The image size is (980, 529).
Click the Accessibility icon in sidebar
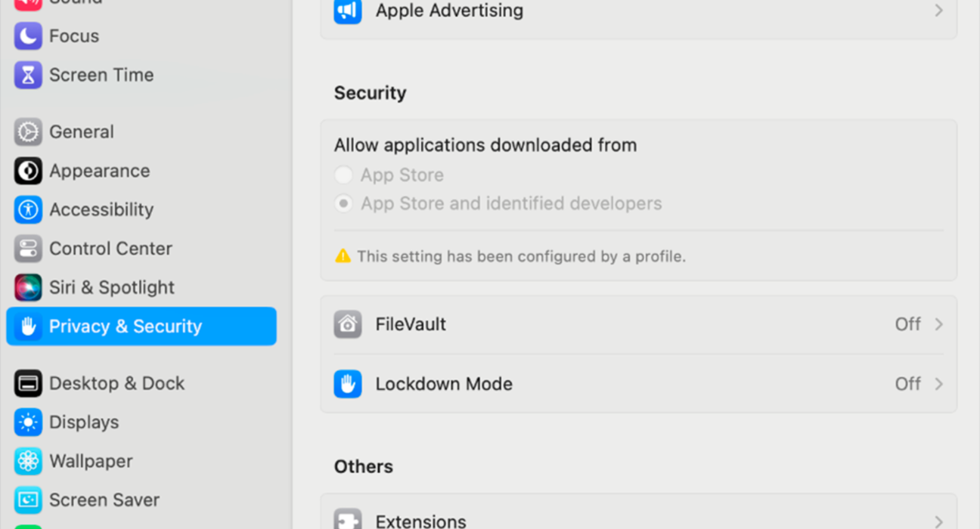[x=28, y=209]
